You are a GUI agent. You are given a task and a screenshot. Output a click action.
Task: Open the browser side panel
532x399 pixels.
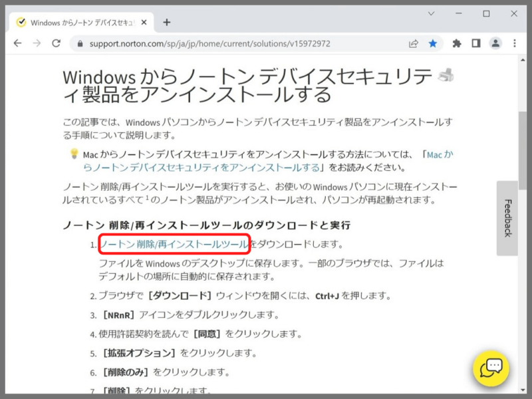tap(476, 43)
